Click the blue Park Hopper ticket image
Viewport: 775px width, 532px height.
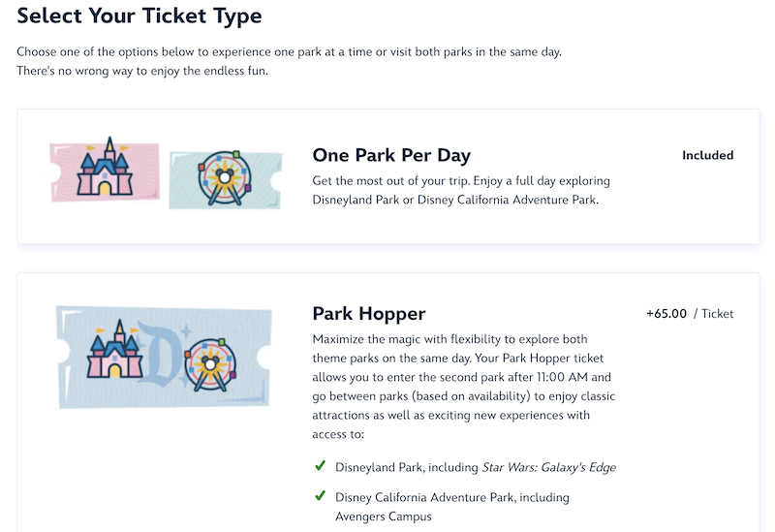coord(165,357)
